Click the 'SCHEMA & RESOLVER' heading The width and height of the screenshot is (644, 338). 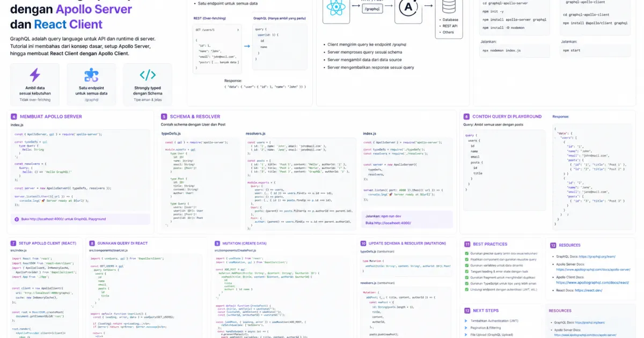coord(195,116)
